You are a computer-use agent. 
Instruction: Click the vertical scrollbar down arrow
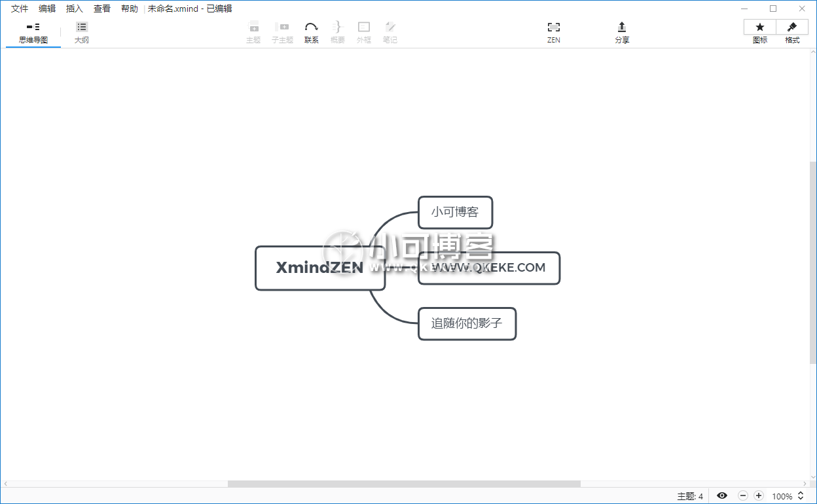[813, 477]
